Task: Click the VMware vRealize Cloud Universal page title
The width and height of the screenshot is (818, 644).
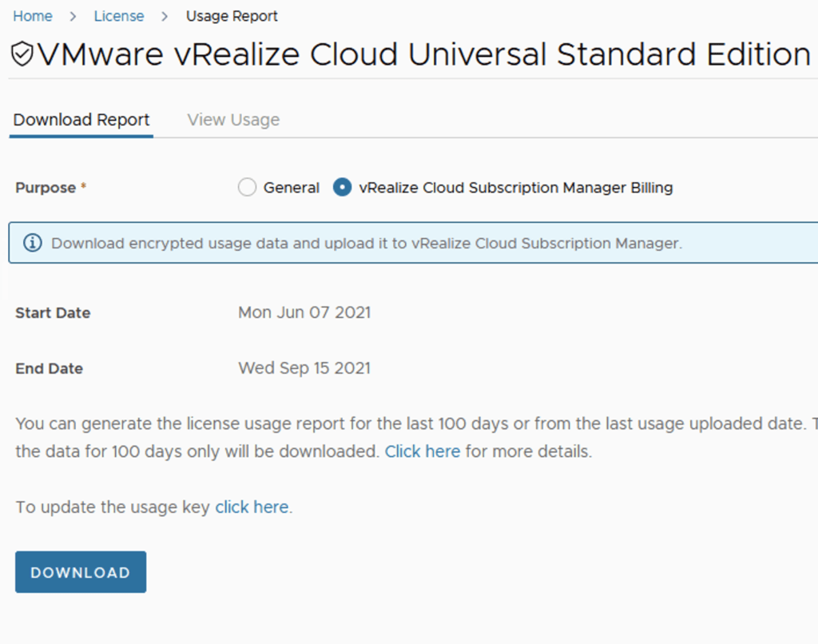Action: (x=423, y=55)
